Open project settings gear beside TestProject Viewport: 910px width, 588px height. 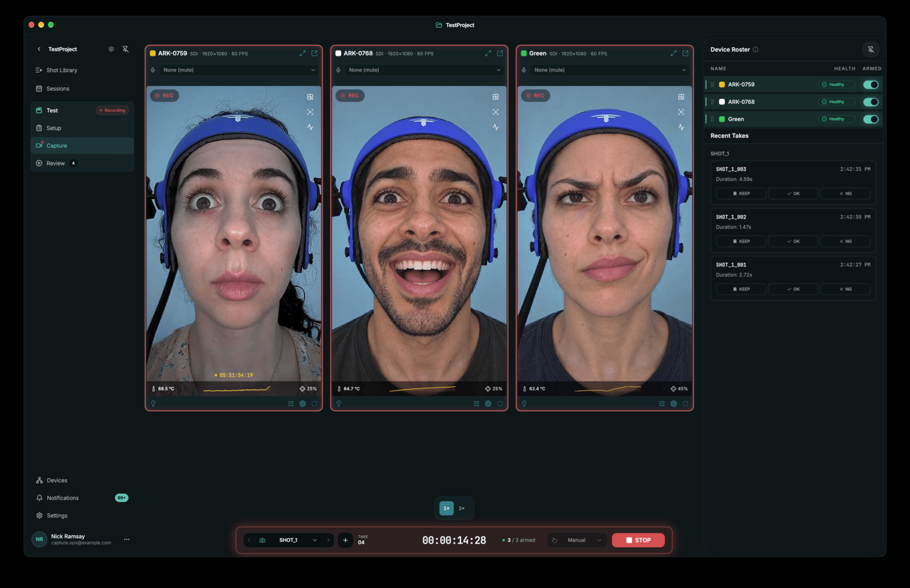pos(111,49)
